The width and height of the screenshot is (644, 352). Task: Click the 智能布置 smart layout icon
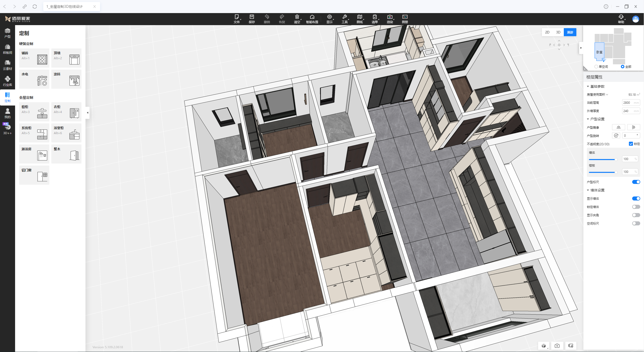click(312, 19)
